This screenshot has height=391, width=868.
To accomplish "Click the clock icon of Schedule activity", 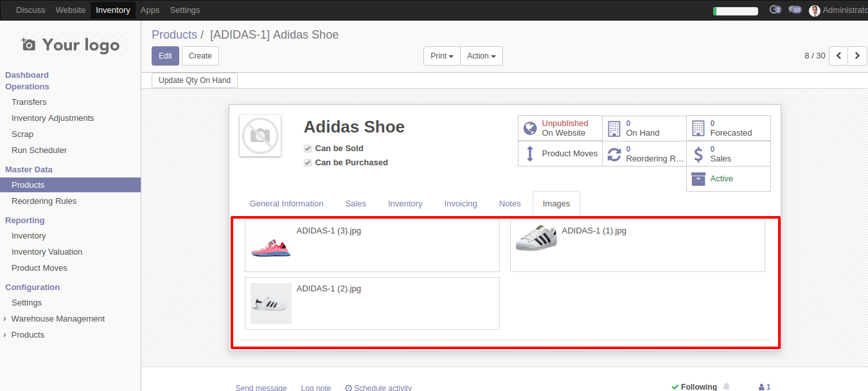I will 348,388.
